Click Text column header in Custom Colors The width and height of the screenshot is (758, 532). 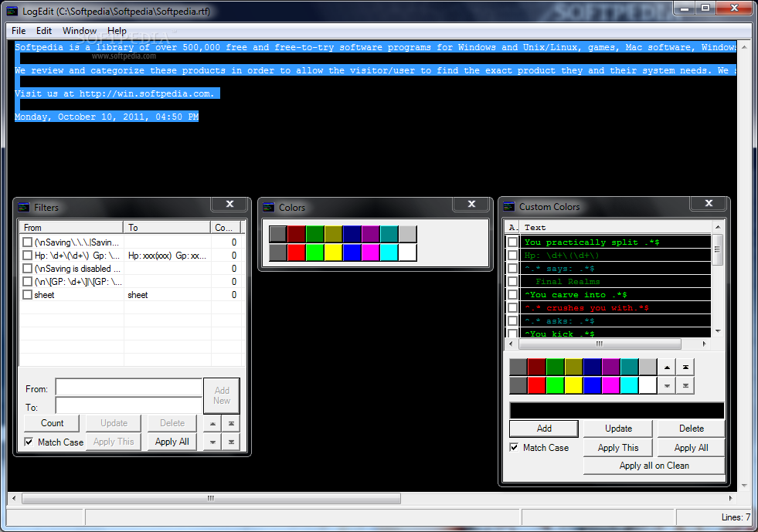pyautogui.click(x=616, y=227)
